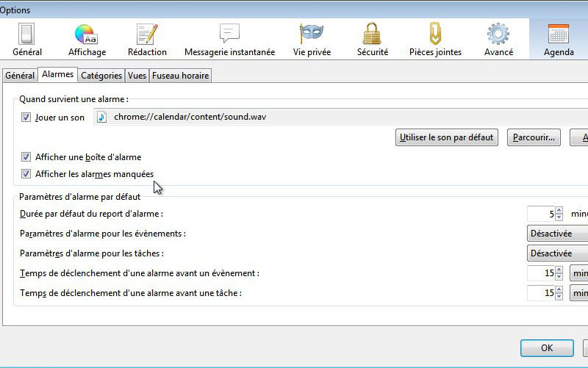This screenshot has width=588, height=368.
Task: Toggle Afficher les alarmes manquées checkbox
Action: coord(26,173)
